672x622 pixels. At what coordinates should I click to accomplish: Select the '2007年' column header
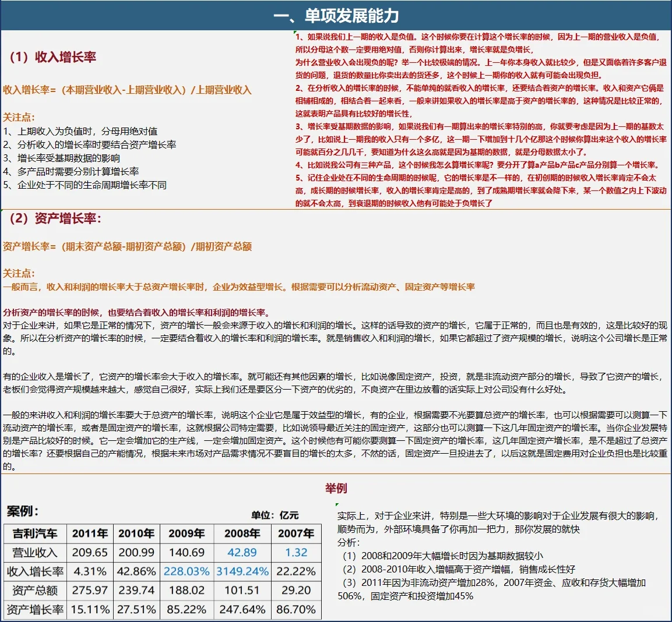[x=296, y=533]
